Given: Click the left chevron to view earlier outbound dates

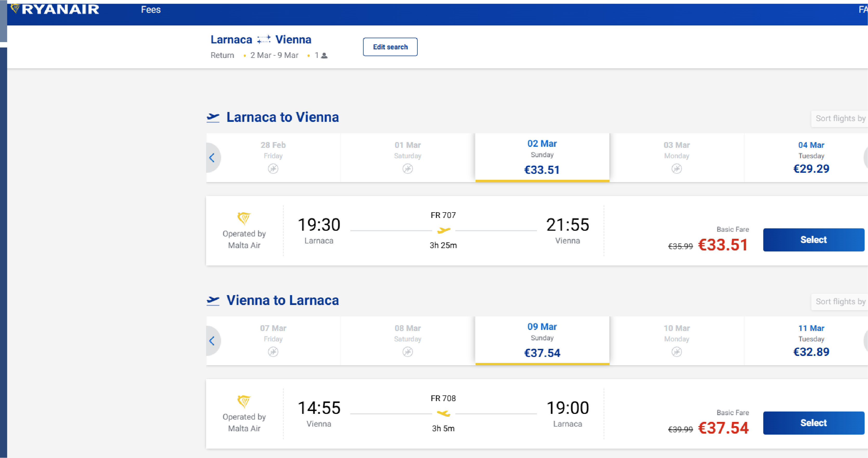Looking at the screenshot, I should (x=212, y=157).
